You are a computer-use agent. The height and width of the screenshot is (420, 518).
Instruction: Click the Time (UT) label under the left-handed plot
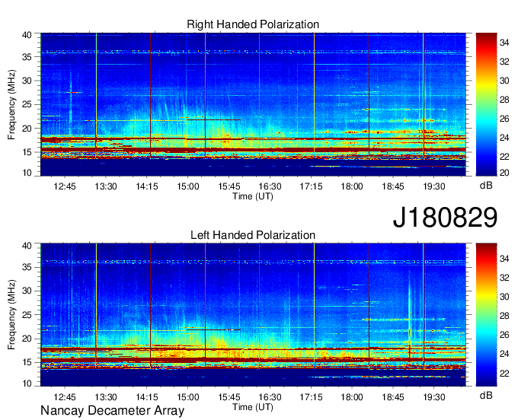253,407
